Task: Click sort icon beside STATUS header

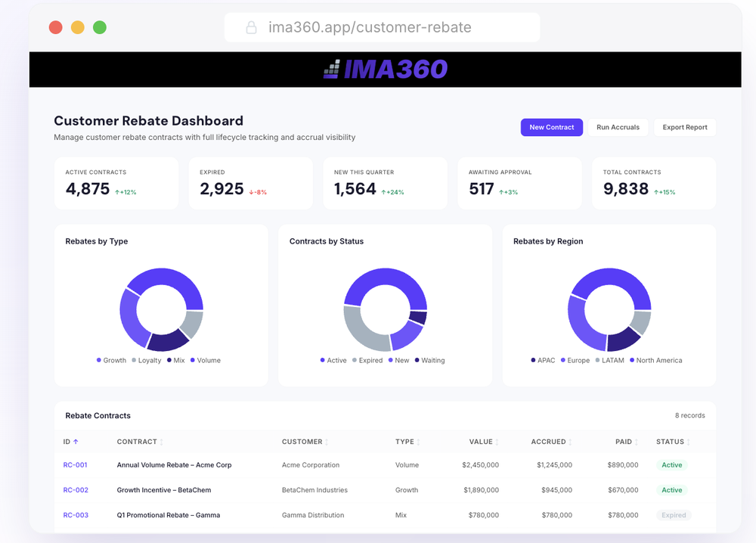Action: tap(689, 442)
